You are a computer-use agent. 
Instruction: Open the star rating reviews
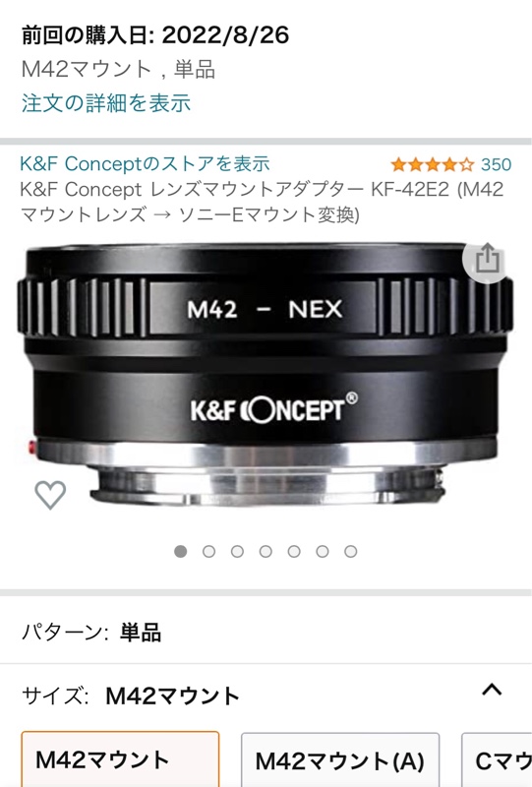[432, 164]
